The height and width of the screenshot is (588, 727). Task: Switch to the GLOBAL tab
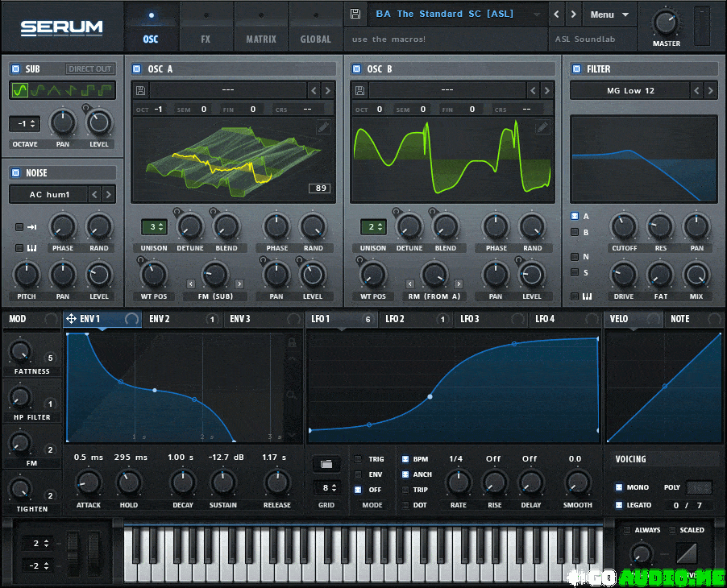pos(316,28)
